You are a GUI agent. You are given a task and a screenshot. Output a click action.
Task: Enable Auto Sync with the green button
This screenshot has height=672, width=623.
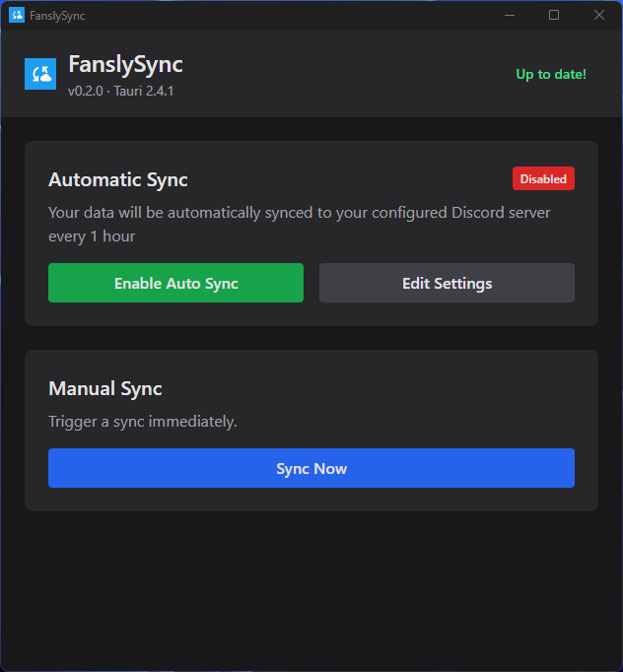[175, 283]
